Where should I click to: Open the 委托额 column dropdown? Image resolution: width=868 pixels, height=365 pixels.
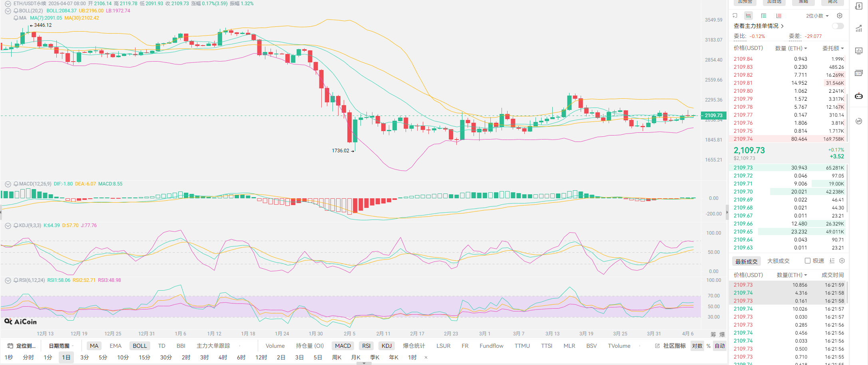click(833, 48)
